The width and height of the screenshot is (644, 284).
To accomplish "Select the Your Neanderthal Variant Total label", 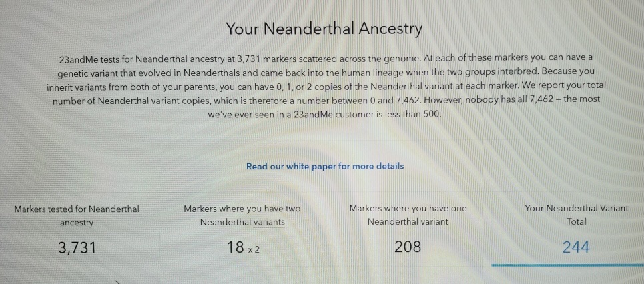I will tap(576, 215).
